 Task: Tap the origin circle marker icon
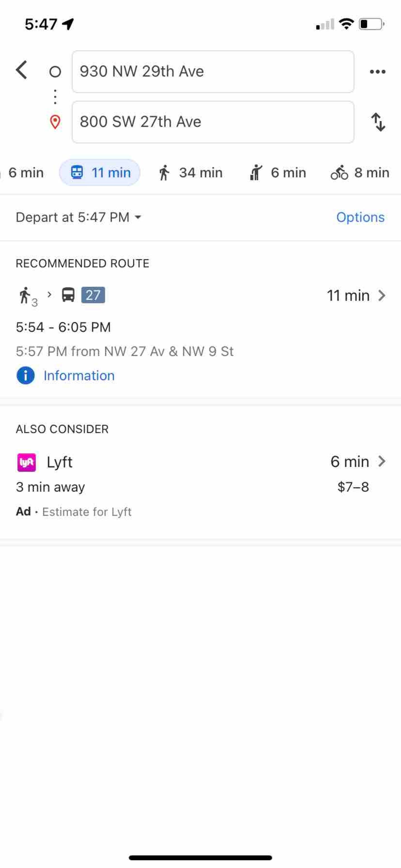(55, 72)
